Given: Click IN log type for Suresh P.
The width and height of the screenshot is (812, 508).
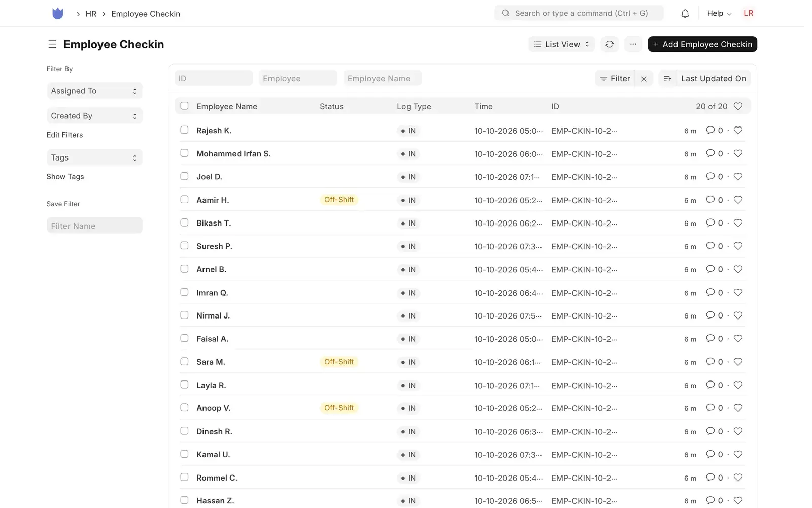Looking at the screenshot, I should [409, 246].
